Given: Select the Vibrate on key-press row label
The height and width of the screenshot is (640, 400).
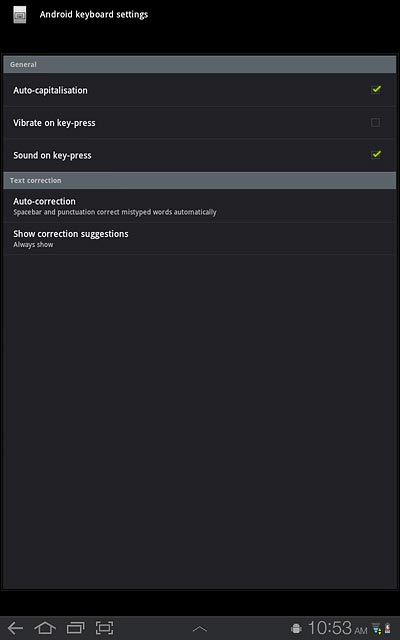Looking at the screenshot, I should 54,123.
